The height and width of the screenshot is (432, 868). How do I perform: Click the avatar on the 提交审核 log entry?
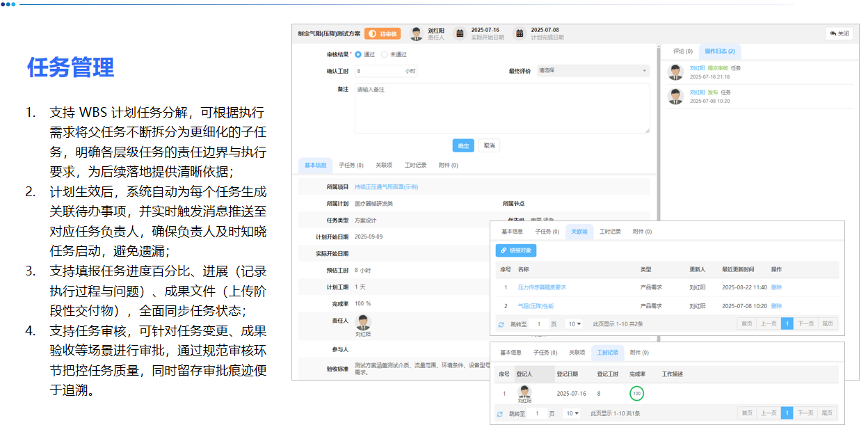click(675, 72)
